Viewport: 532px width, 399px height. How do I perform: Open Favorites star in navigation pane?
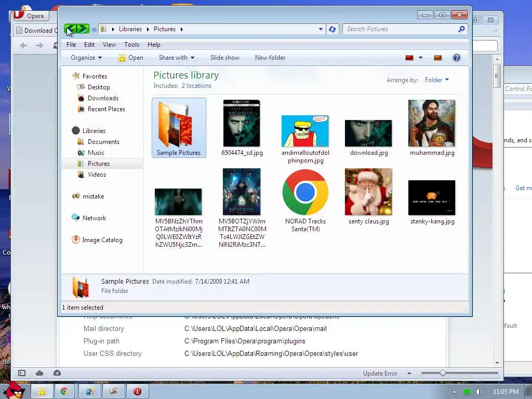click(76, 76)
